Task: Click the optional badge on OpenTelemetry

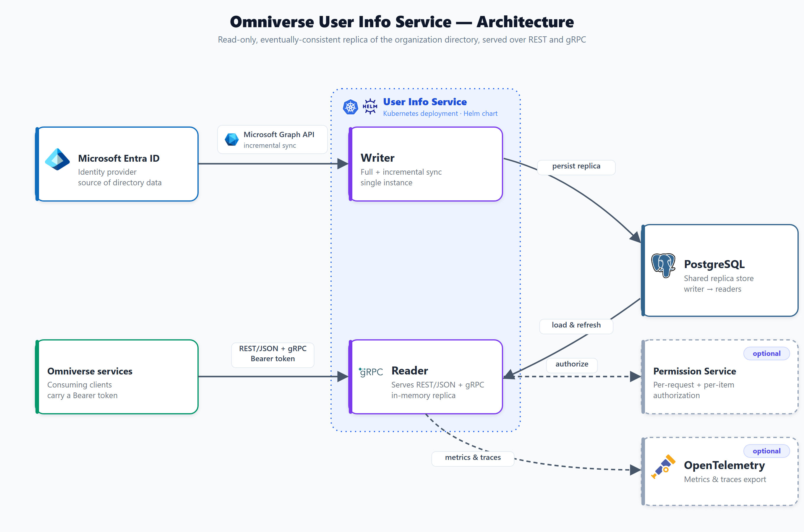Action: [766, 451]
